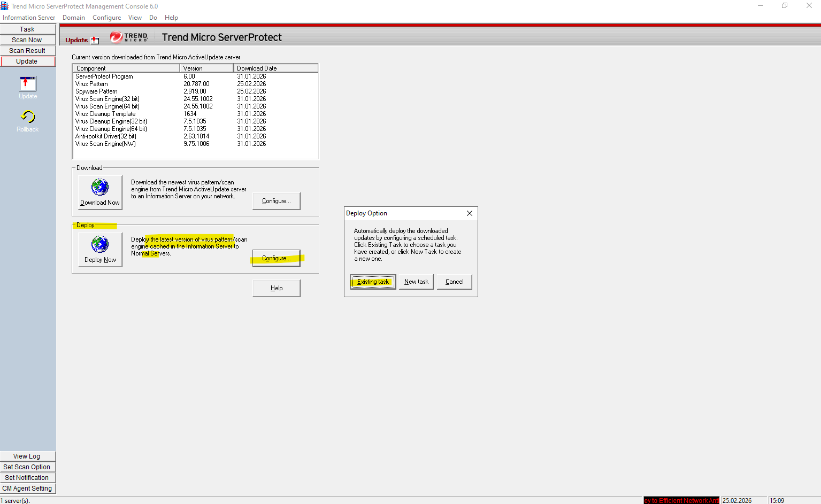821x504 pixels.
Task: Select the Anti-rootkit Driver(32 bit) row
Action: click(x=195, y=136)
